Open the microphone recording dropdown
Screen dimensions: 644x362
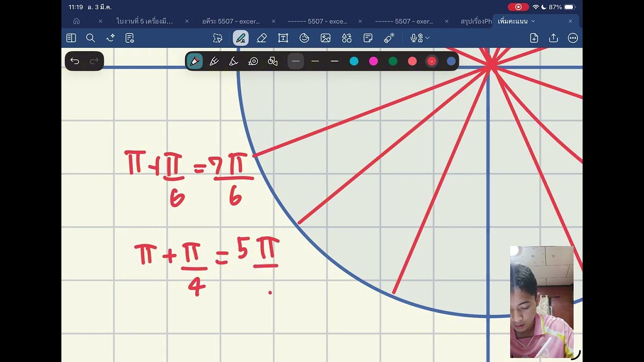(x=420, y=38)
